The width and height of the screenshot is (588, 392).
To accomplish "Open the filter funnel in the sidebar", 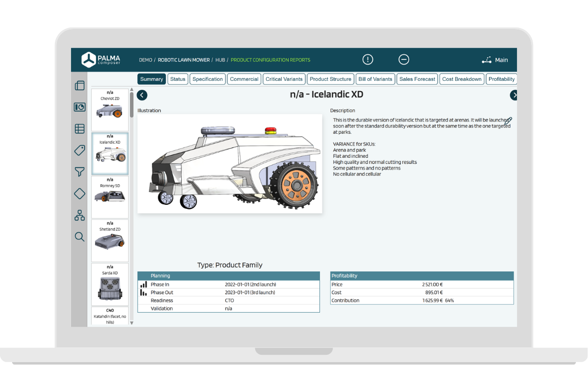I will click(79, 171).
